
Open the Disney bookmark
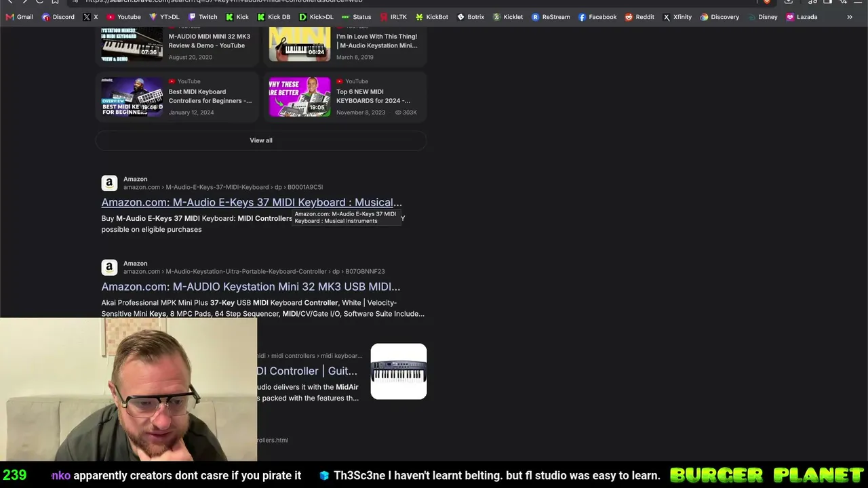(x=762, y=17)
